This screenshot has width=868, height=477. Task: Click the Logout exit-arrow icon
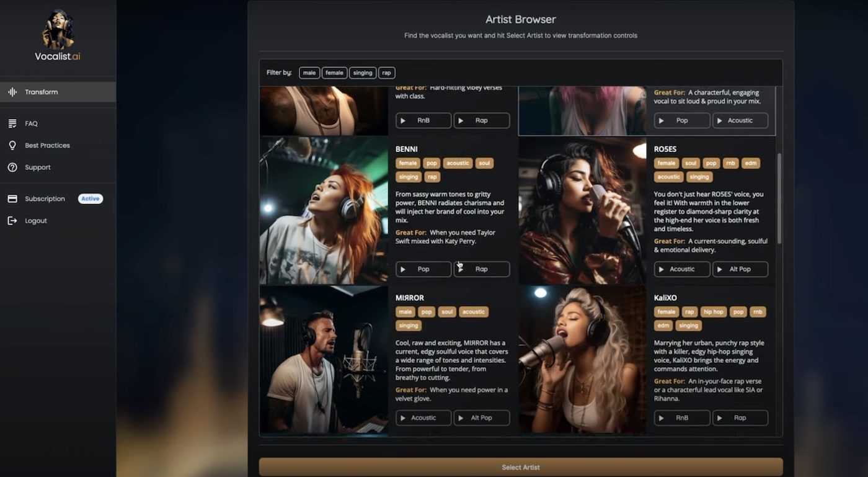pyautogui.click(x=13, y=220)
